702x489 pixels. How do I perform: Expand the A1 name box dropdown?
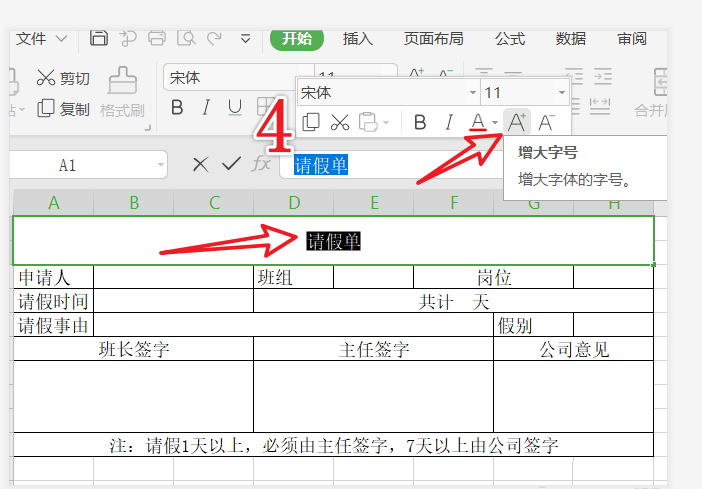point(161,165)
